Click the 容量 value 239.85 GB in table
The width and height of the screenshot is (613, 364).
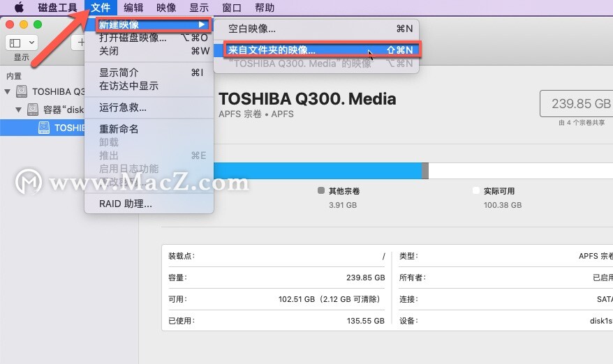(x=366, y=278)
